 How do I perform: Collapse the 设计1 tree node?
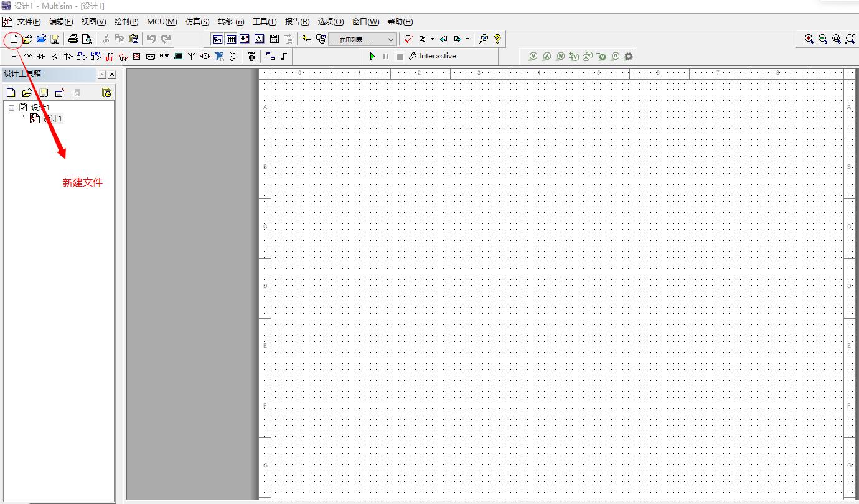pos(12,108)
